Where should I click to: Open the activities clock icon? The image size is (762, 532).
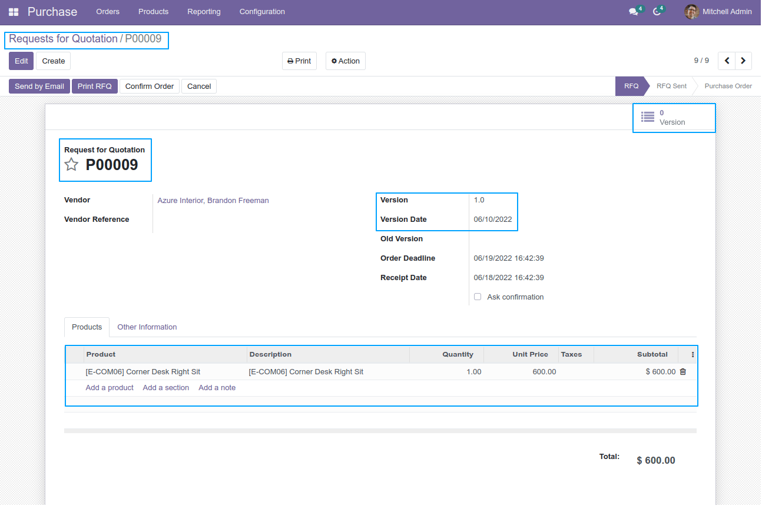click(x=657, y=12)
